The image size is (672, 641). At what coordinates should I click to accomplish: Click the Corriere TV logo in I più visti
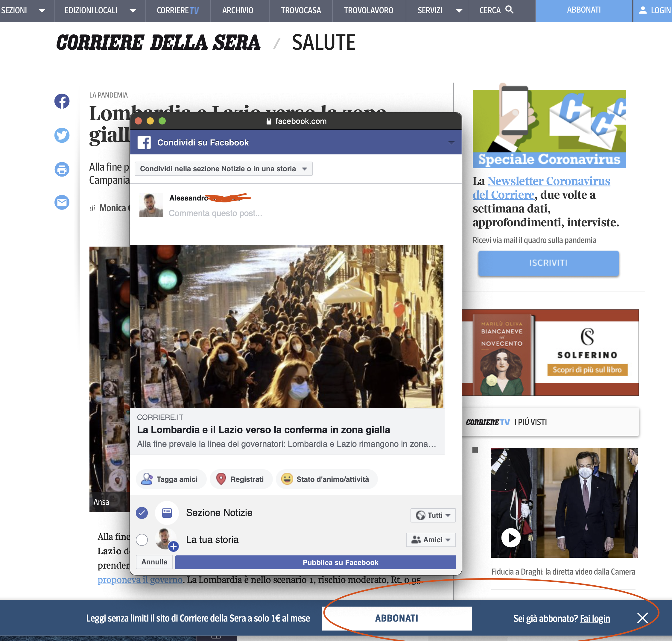488,422
